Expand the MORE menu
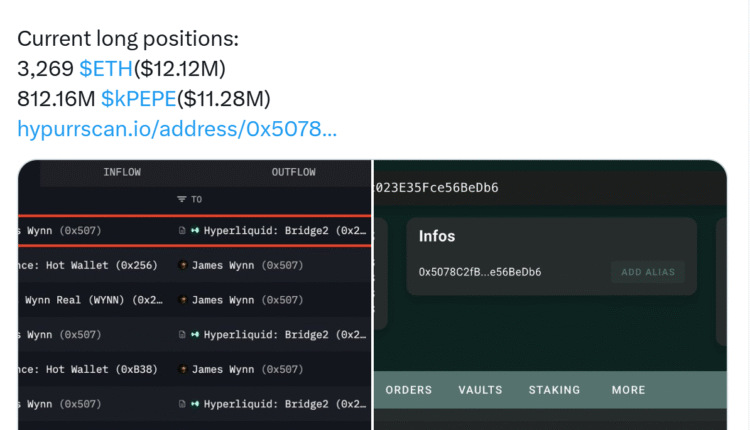The width and height of the screenshot is (750, 430). [x=629, y=390]
